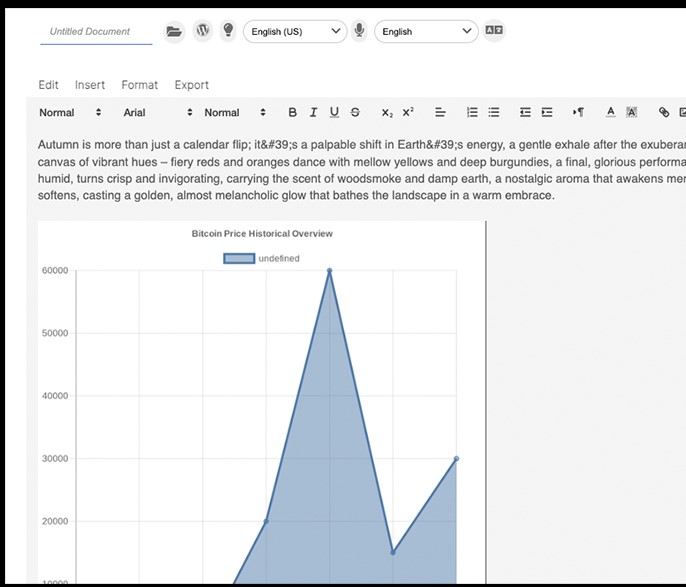Toggle strikethrough formatting
Viewport: 686px width, 587px height.
[355, 112]
